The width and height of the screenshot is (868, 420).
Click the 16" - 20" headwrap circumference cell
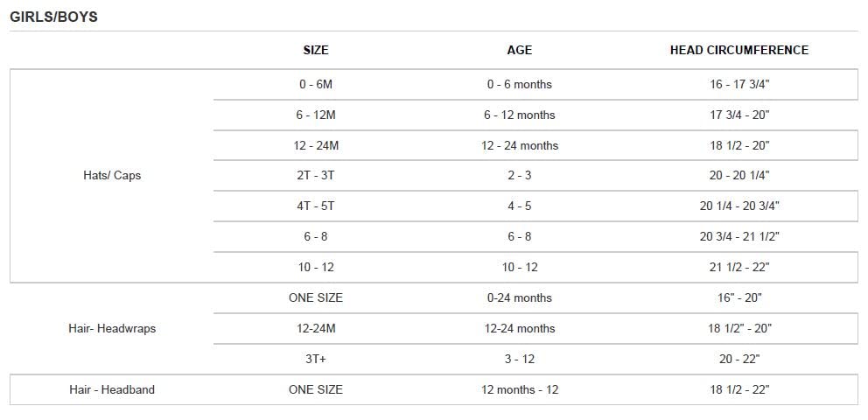pyautogui.click(x=739, y=297)
